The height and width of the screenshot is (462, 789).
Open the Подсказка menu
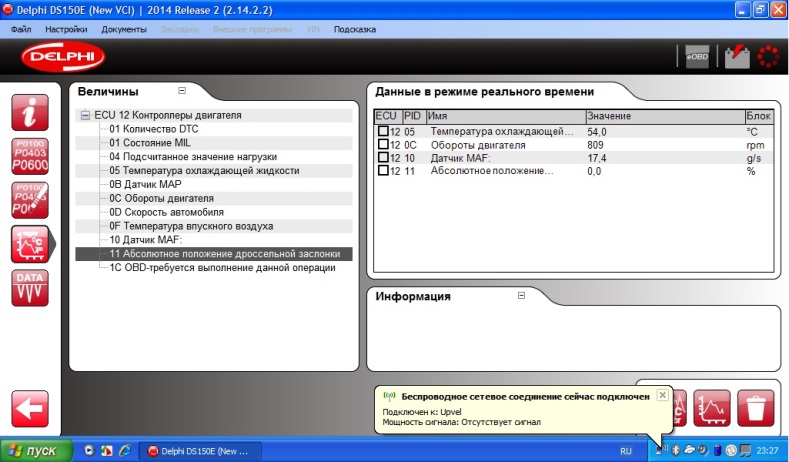pyautogui.click(x=355, y=29)
